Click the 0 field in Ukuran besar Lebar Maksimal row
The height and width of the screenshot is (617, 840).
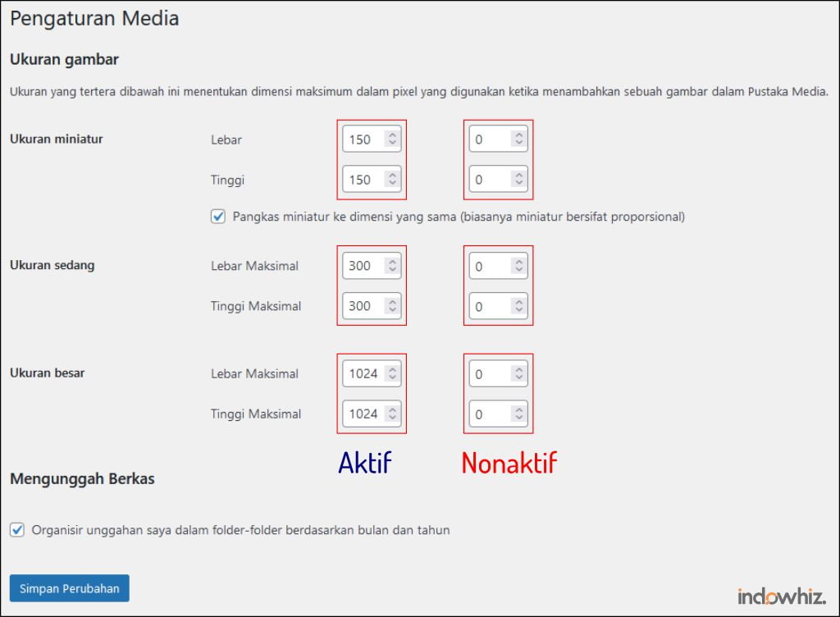498,373
